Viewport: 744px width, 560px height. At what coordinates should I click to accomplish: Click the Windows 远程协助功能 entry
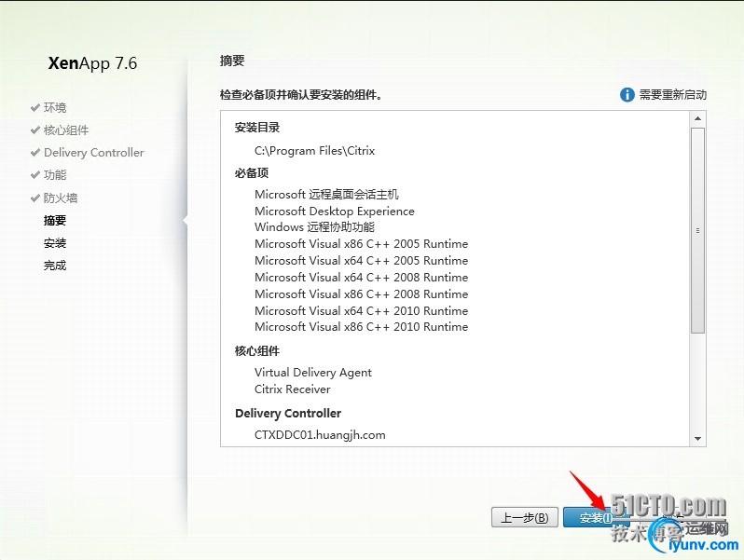(x=314, y=227)
